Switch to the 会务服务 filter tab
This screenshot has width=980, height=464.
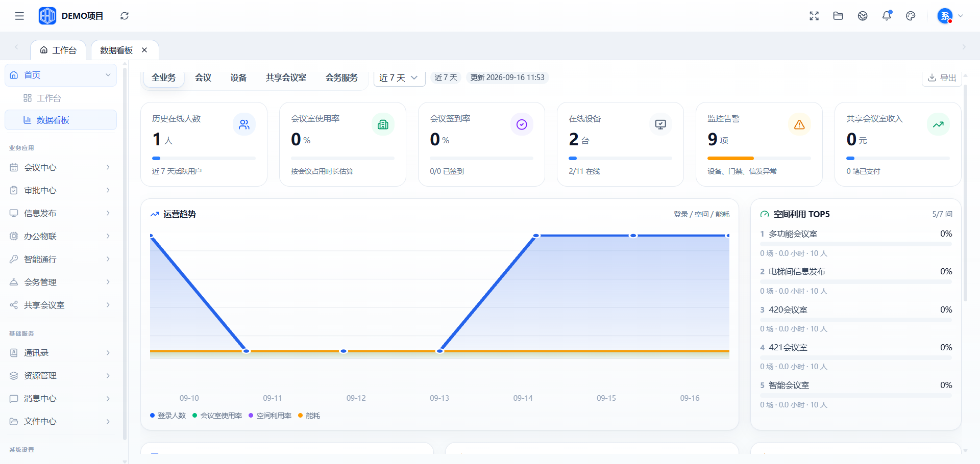click(x=341, y=78)
